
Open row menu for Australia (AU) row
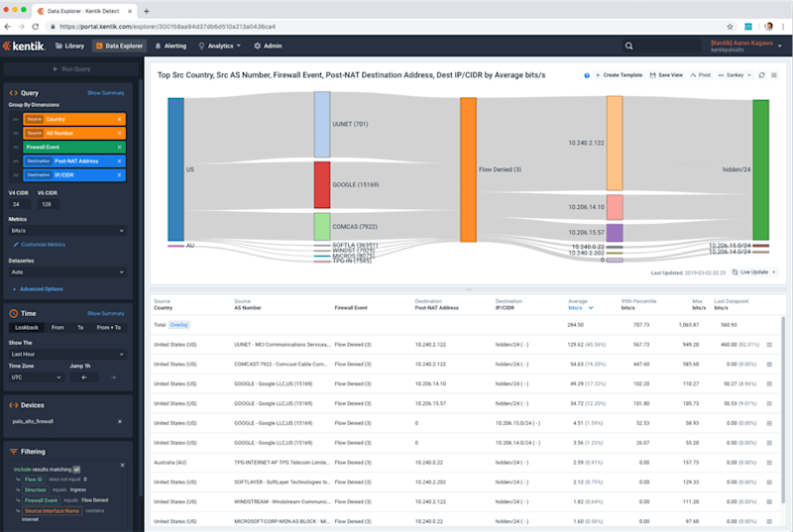769,463
